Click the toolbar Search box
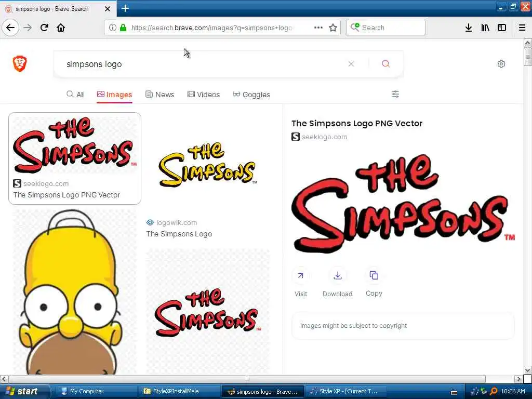Viewport: 532px width, 399px height. click(385, 28)
